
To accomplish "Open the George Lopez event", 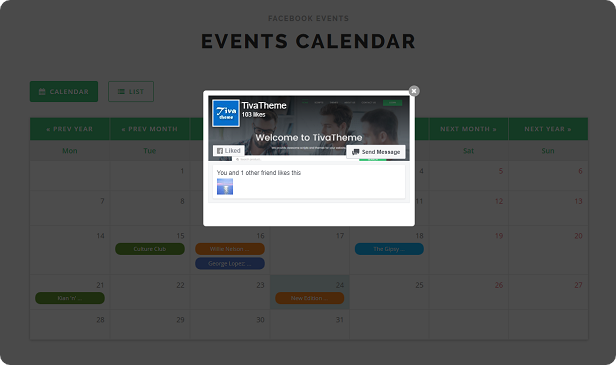I will coord(230,263).
